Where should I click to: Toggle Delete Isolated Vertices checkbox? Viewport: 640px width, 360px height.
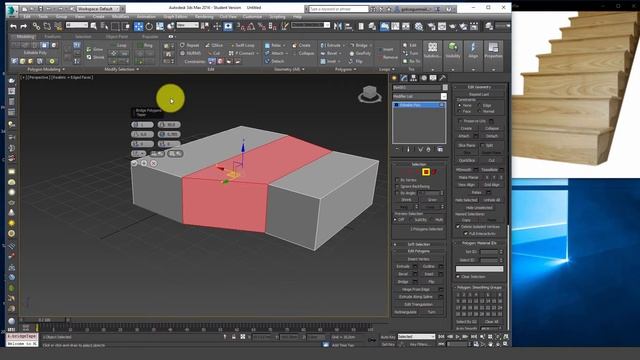point(458,227)
